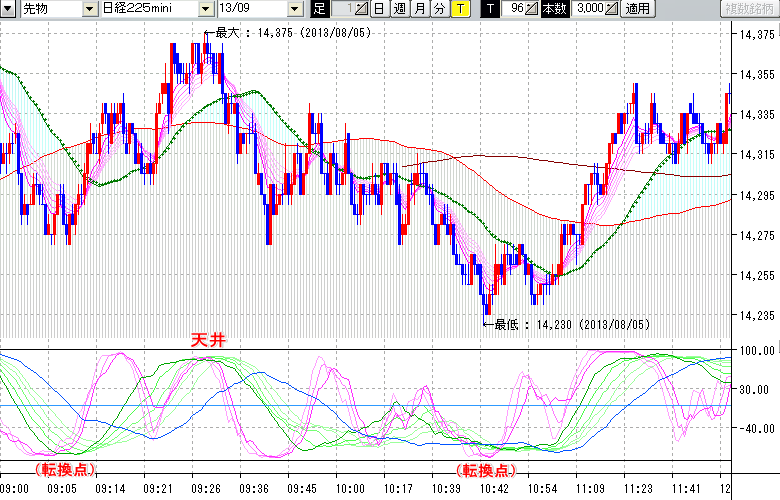Select the 分 (minute) timeframe button

coord(439,9)
